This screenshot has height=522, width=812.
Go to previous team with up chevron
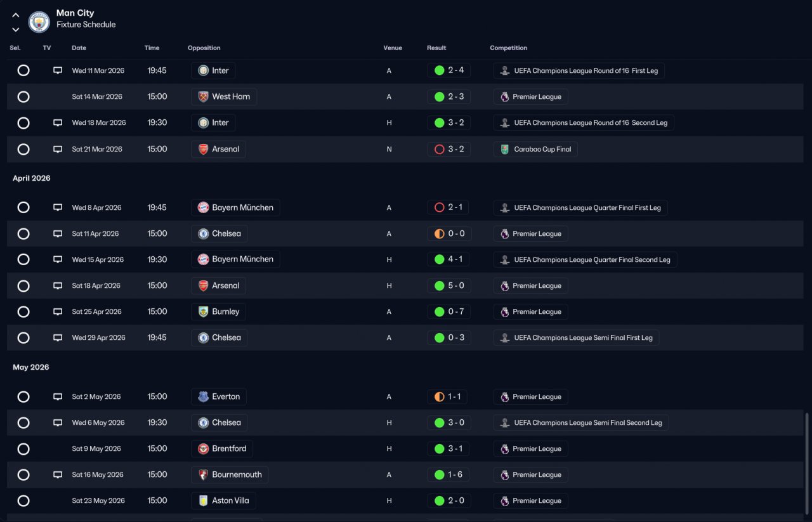(16, 15)
